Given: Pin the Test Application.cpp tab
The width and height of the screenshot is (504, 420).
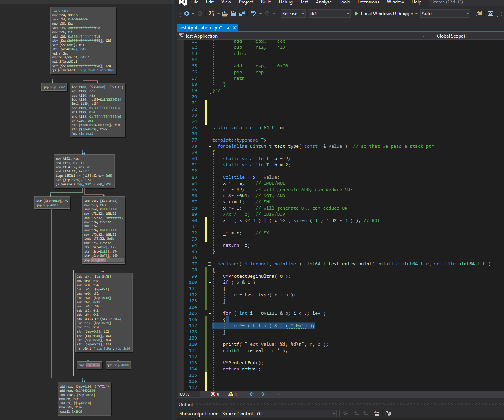Looking at the screenshot, I should click(x=227, y=28).
